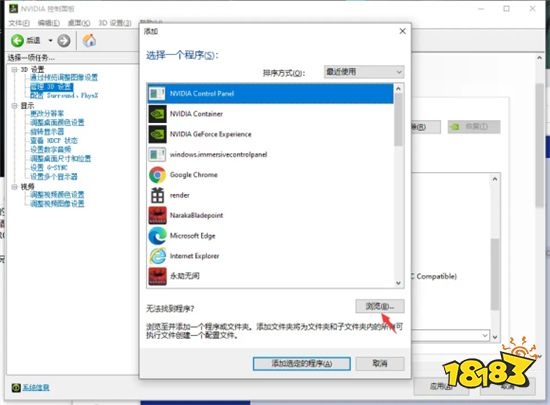This screenshot has width=550, height=405.
Task: Click the program list scrollbar thumb
Action: (398, 120)
